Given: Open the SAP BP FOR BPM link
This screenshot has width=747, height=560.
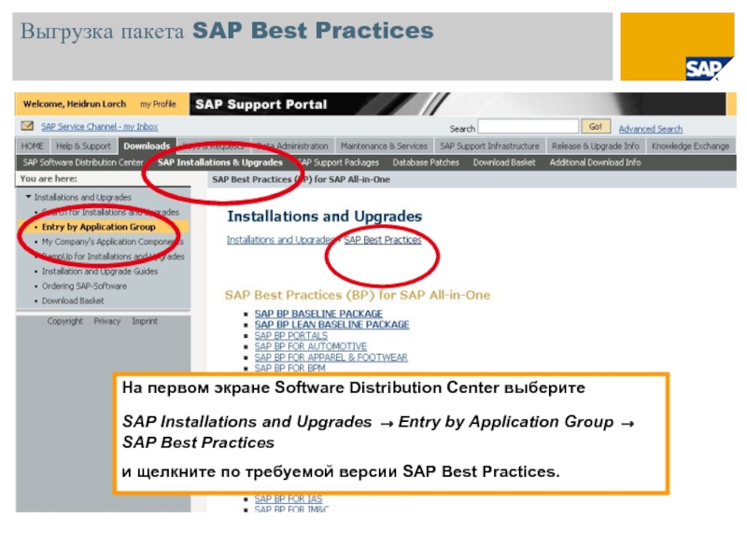Looking at the screenshot, I should pos(289,368).
